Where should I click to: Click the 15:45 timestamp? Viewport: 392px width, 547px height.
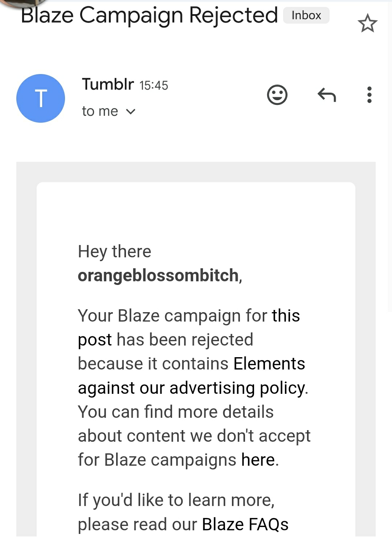(154, 86)
